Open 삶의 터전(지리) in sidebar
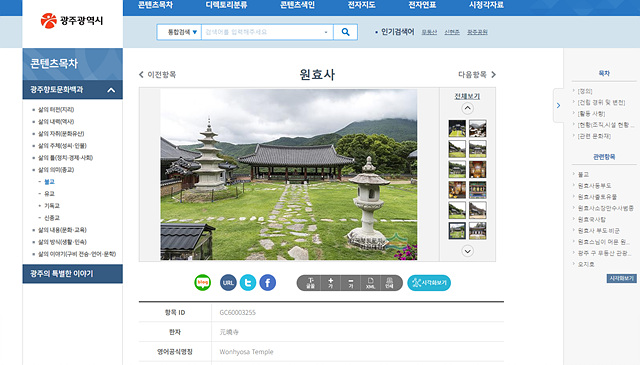 56,109
